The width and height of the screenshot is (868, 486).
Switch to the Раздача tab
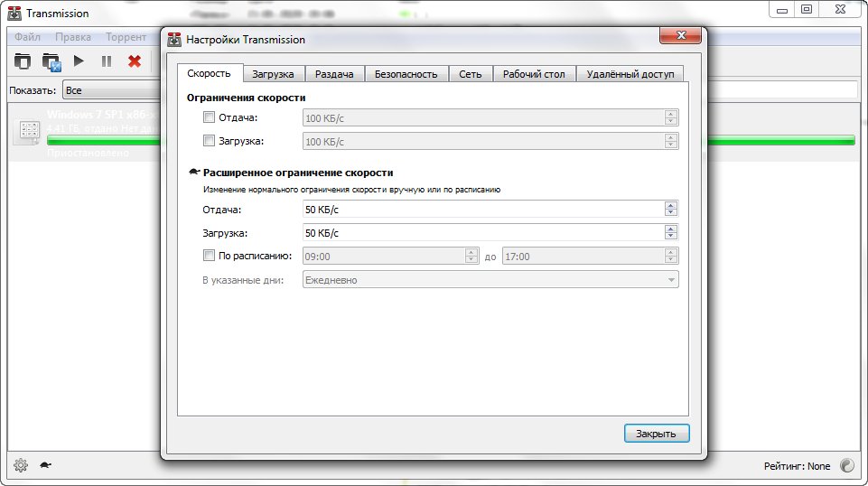click(x=334, y=73)
